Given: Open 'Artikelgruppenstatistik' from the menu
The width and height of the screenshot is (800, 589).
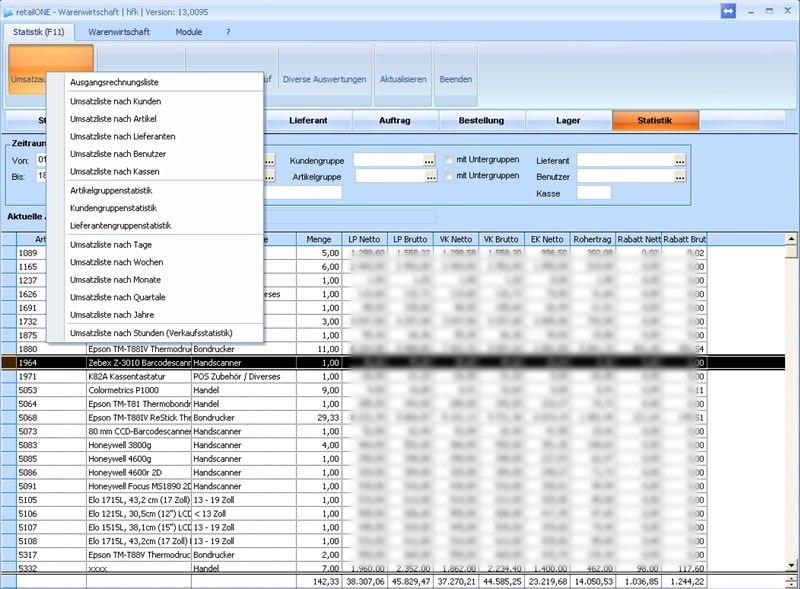Looking at the screenshot, I should [x=111, y=190].
